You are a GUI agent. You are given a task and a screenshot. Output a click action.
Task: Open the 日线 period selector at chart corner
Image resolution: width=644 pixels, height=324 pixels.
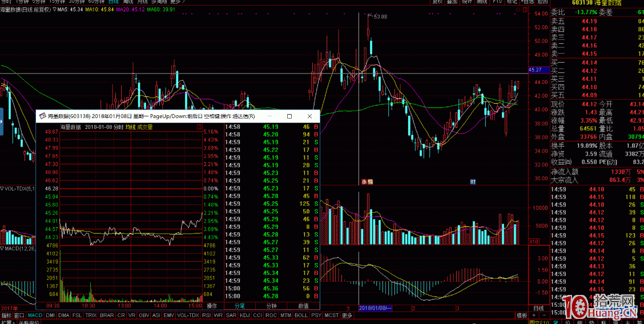pyautogui.click(x=538, y=307)
